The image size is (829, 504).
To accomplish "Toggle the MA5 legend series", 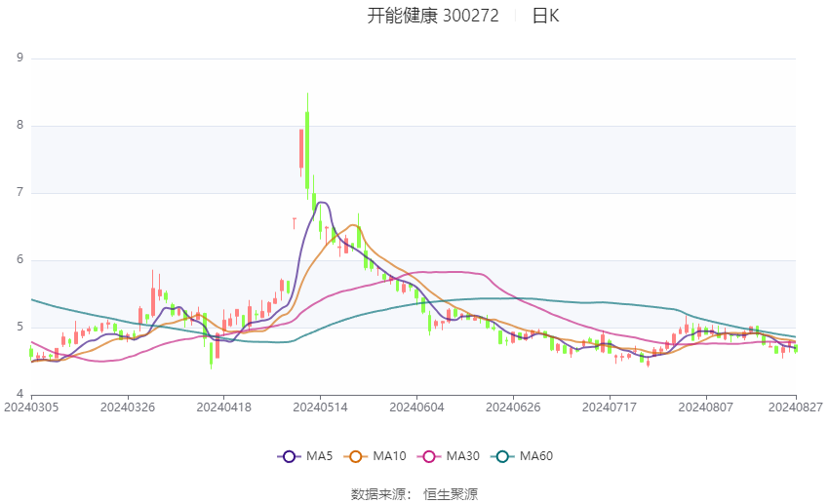I will pyautogui.click(x=305, y=456).
